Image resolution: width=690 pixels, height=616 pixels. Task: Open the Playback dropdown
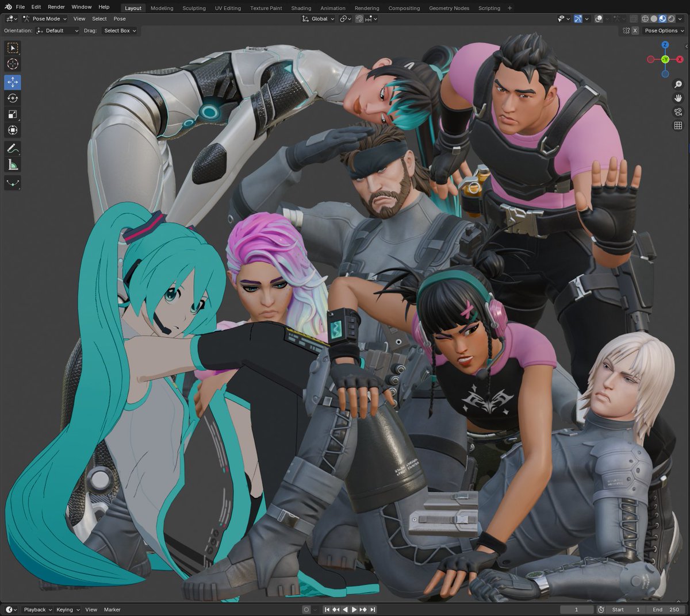tap(37, 610)
